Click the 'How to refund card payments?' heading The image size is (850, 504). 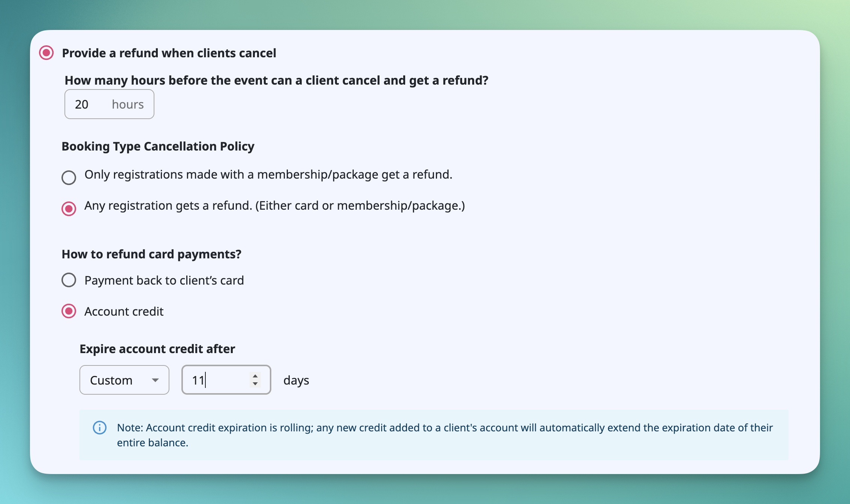point(151,254)
